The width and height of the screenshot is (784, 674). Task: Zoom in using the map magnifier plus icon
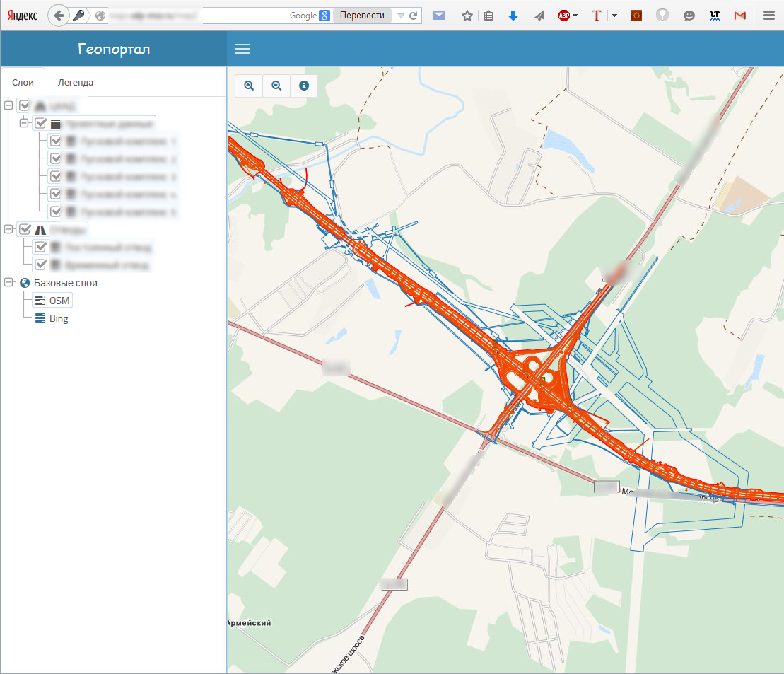tap(248, 86)
